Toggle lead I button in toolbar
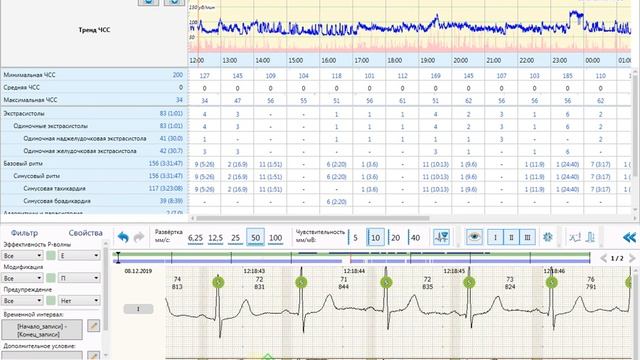Screen dimensions: 640x360 pos(496,237)
